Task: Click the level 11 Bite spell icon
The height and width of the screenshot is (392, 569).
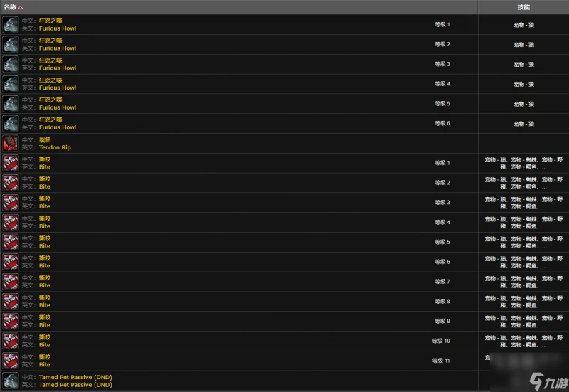Action: 11,361
